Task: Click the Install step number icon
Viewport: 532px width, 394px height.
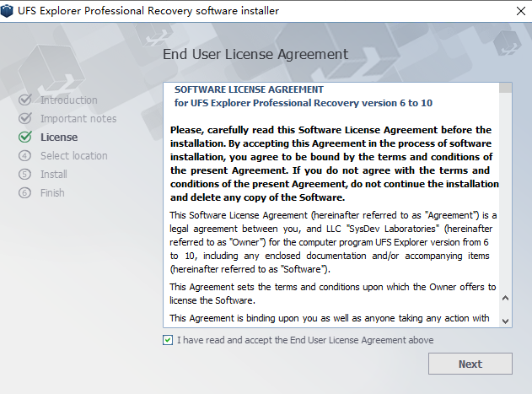Action: 24,175
